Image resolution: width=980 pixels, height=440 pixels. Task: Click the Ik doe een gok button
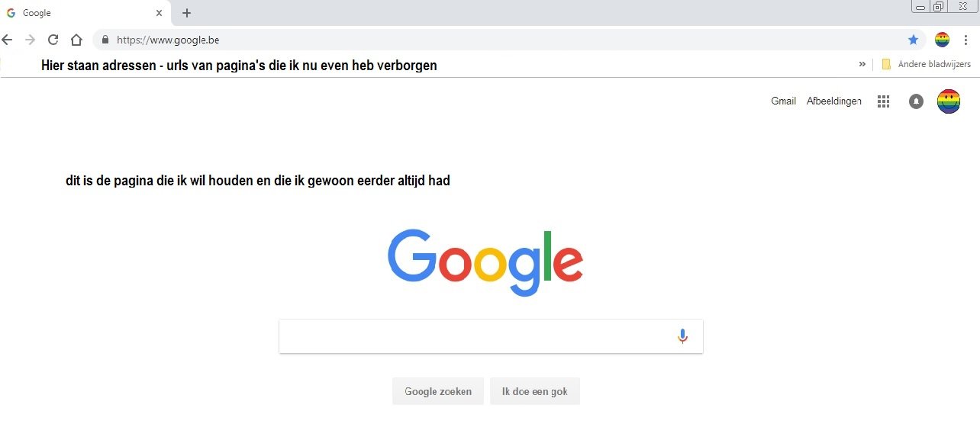535,391
